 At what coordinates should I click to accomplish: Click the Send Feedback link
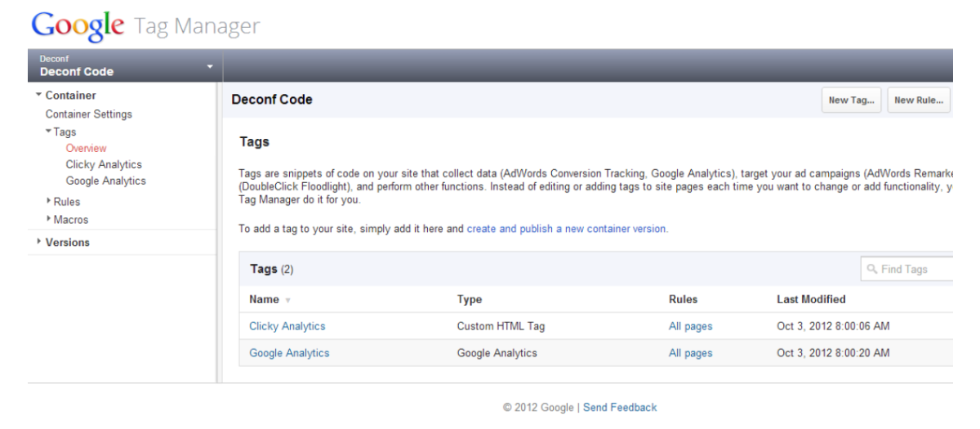coord(619,407)
